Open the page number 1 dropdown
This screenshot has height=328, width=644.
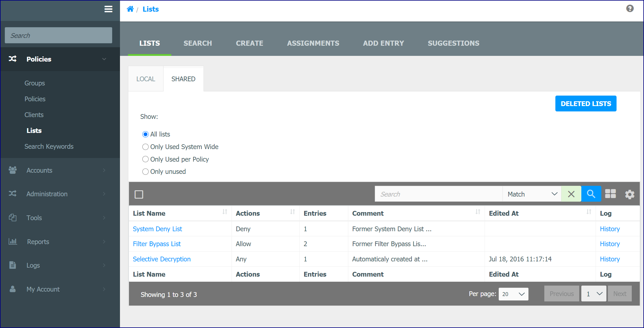coord(594,294)
